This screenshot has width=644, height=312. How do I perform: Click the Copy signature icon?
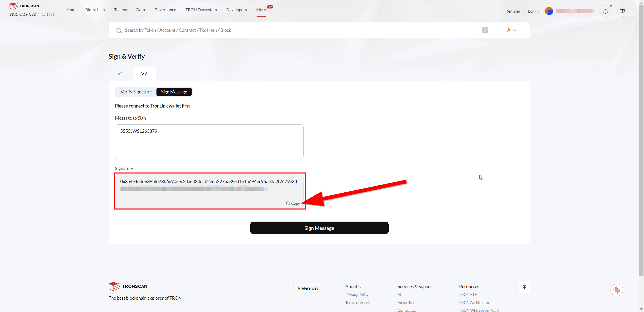coord(288,203)
